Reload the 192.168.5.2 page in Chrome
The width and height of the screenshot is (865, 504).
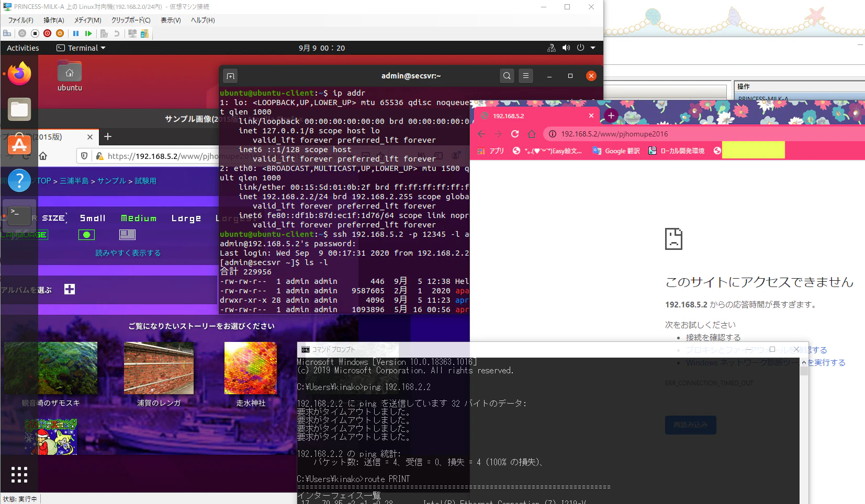pyautogui.click(x=515, y=134)
